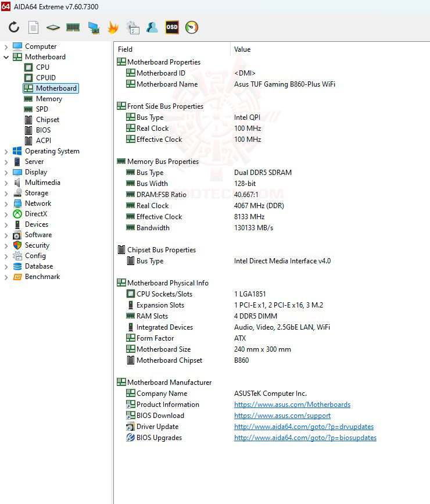430x504 pixels.
Task: Select the Form Factor row
Action: coord(272,338)
